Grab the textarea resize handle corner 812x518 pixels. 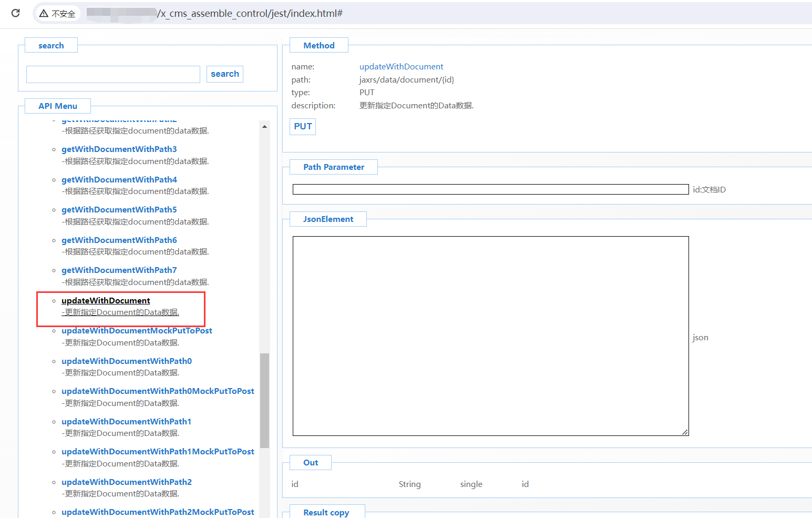point(685,432)
